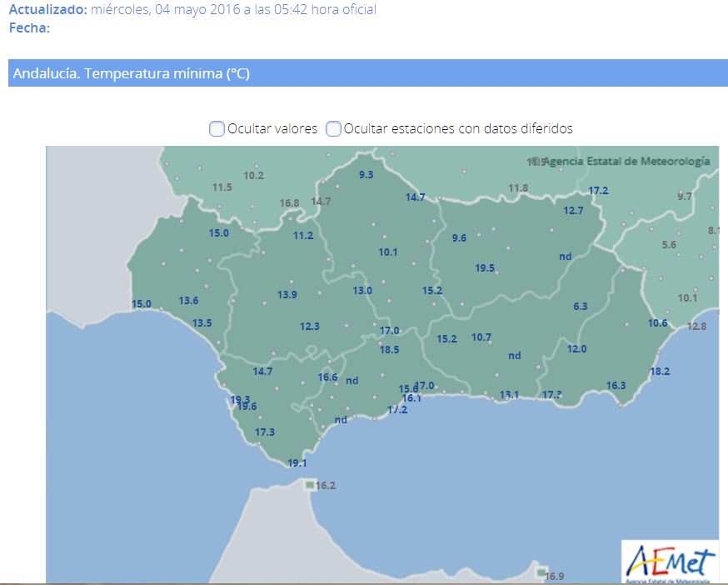This screenshot has width=728, height=585.
Task: Click the 6.3 minimum temperature station
Action: click(x=581, y=307)
